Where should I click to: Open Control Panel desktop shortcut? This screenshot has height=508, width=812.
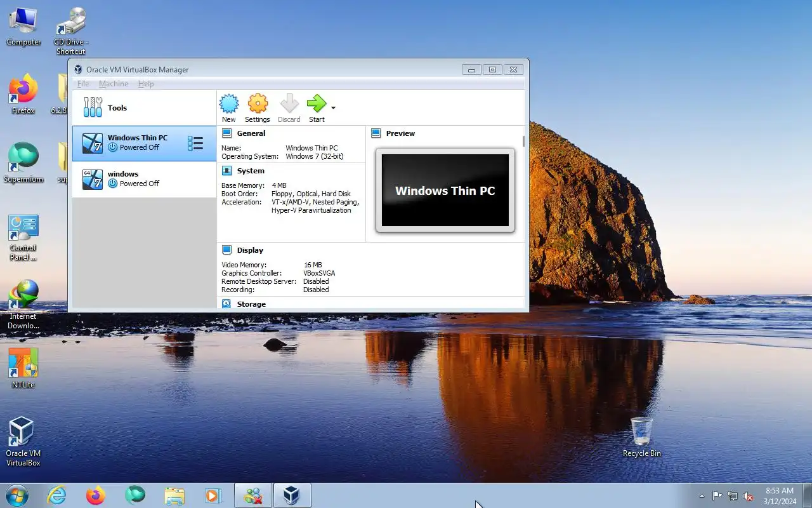(x=23, y=237)
